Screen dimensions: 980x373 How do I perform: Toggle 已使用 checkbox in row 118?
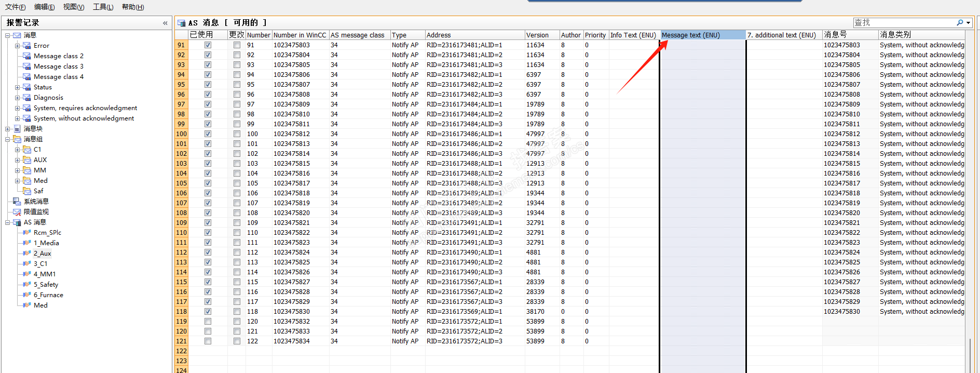coord(208,312)
